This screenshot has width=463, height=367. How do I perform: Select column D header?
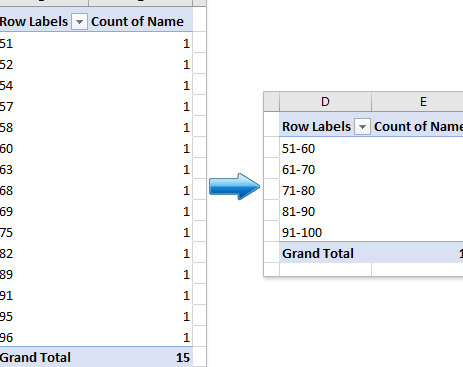click(325, 102)
